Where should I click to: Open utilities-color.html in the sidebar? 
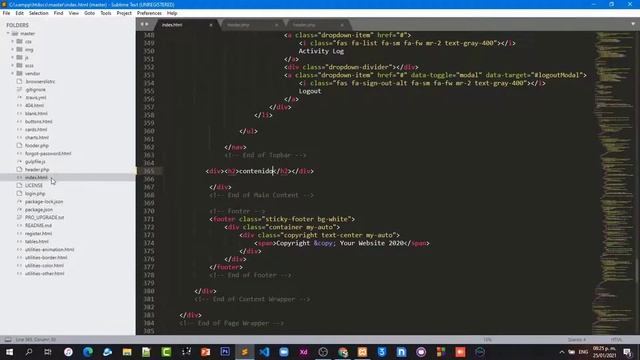[44, 265]
